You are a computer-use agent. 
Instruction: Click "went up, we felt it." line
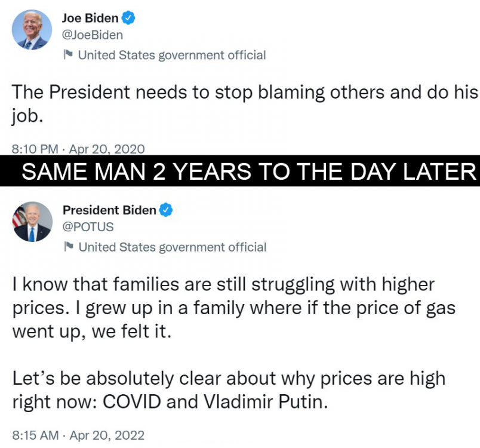coord(92,332)
